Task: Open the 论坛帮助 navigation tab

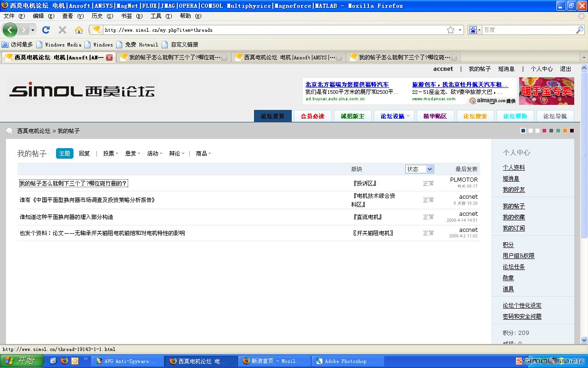Action: pyautogui.click(x=515, y=116)
